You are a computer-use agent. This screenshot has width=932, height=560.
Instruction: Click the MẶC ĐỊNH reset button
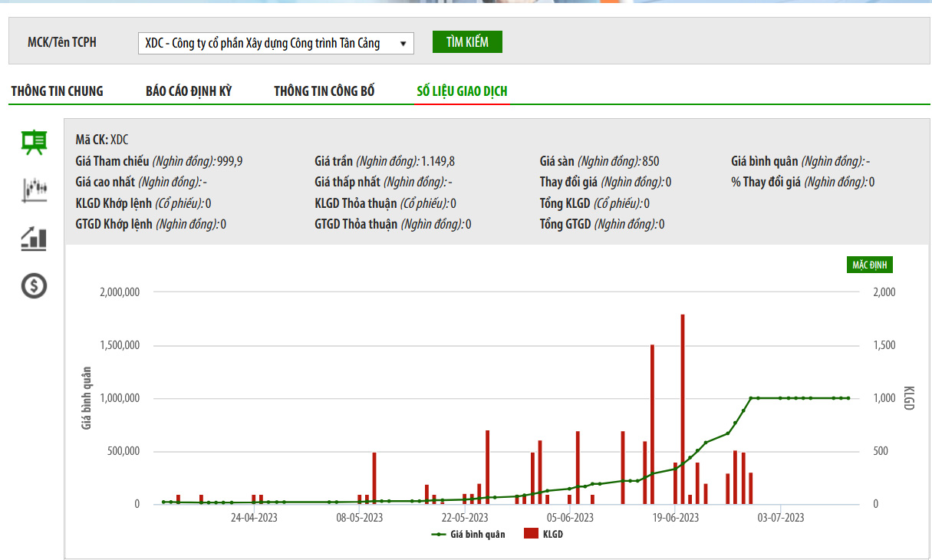pos(869,265)
